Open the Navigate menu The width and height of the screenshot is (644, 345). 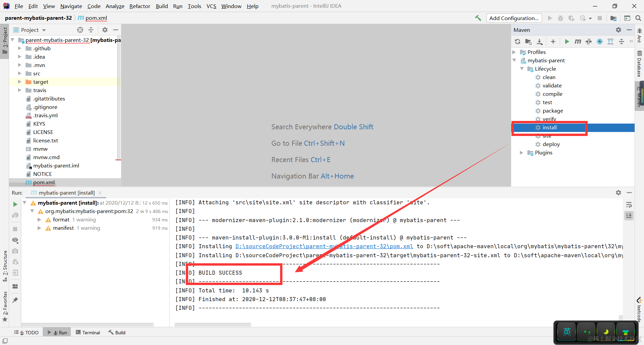71,6
